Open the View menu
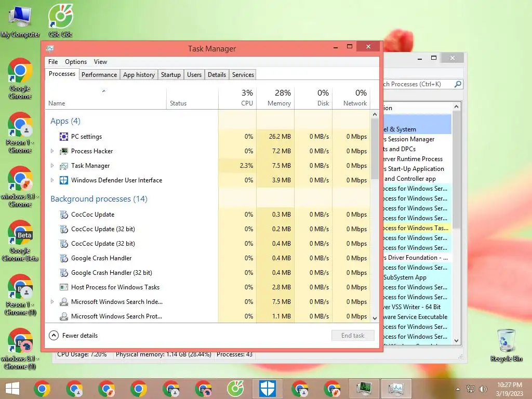The width and height of the screenshot is (532, 399). click(100, 62)
